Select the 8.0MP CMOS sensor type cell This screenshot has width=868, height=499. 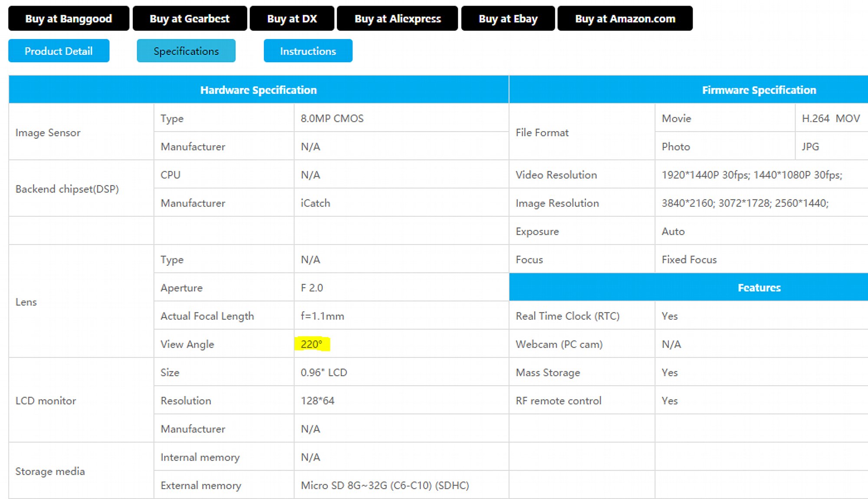pyautogui.click(x=332, y=118)
